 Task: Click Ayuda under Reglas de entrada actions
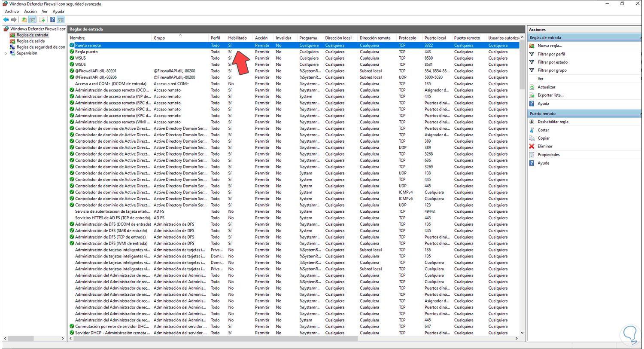coord(543,104)
